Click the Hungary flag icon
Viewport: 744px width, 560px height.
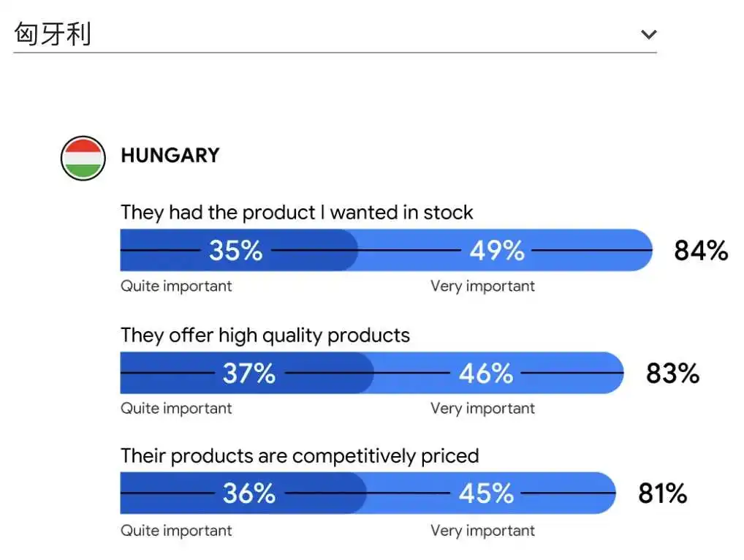pos(83,158)
